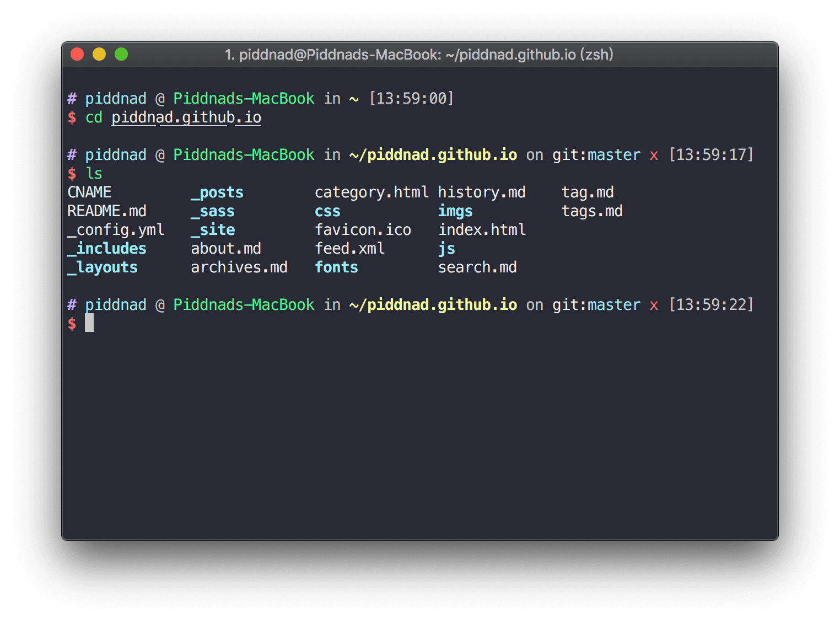Select the _layouts directory name
Screen dimensions: 840x622
click(103, 267)
